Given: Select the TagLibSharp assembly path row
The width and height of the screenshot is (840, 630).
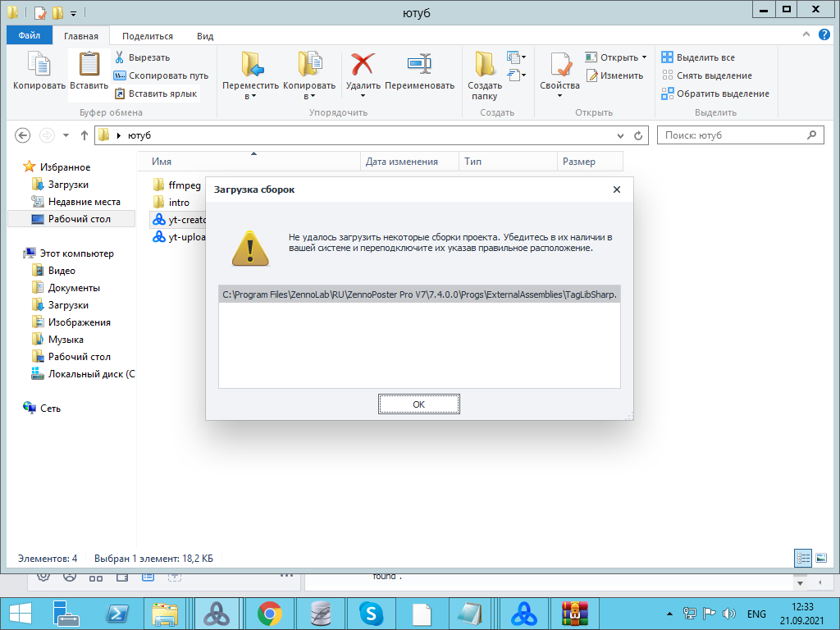Looking at the screenshot, I should point(419,294).
